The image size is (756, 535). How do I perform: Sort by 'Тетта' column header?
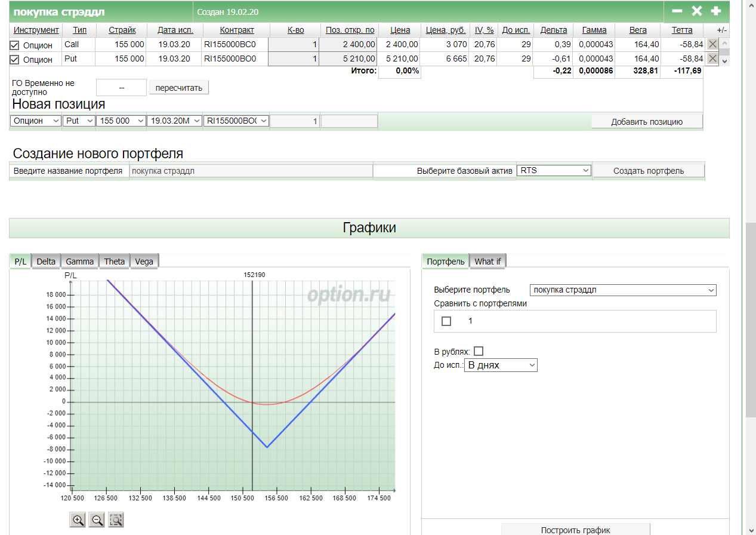tap(682, 30)
